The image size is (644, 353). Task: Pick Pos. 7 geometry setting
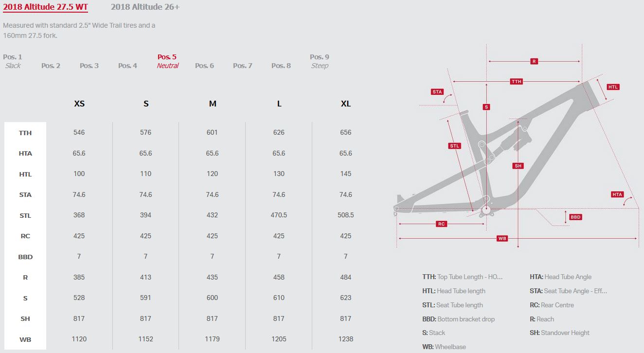242,66
